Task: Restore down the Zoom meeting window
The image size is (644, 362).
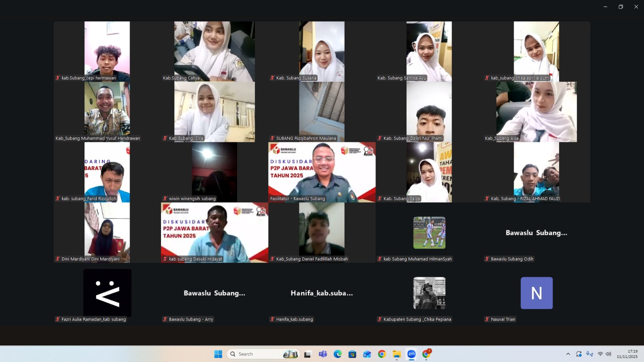Action: [x=621, y=7]
